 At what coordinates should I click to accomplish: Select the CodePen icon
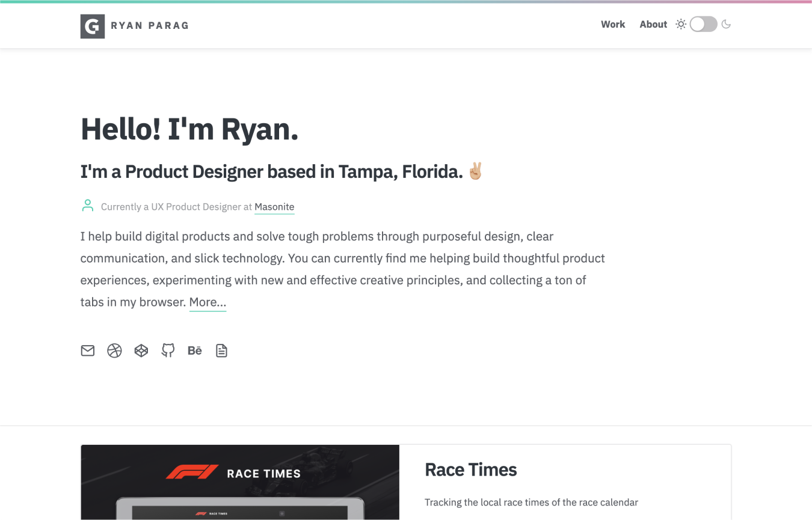tap(141, 350)
